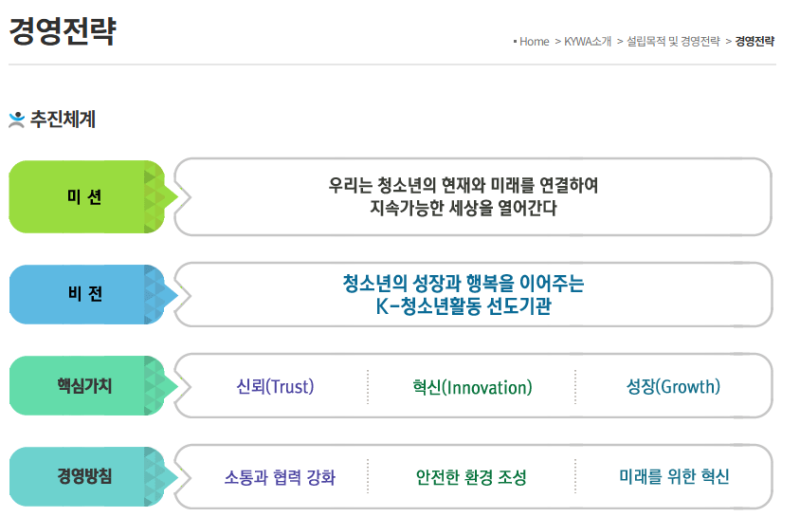Click the blue 비전 label box

(85, 295)
